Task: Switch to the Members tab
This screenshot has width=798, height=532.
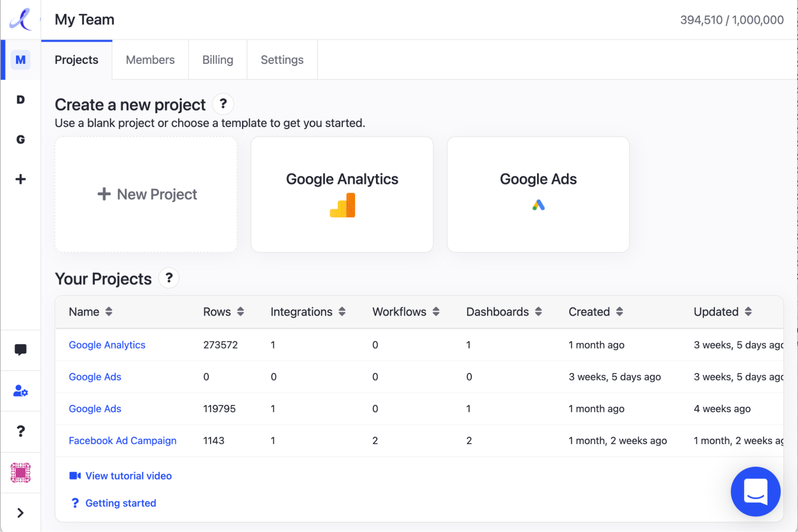Action: [x=150, y=60]
